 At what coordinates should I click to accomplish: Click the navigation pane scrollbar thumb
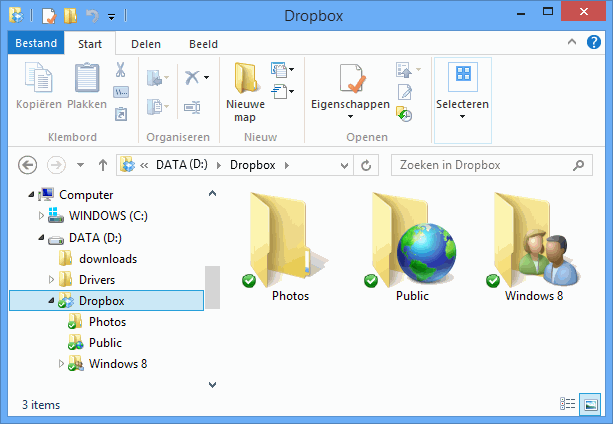(x=212, y=287)
